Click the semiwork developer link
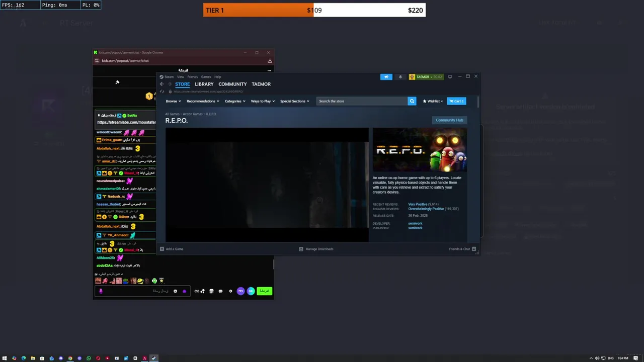644x362 pixels. tap(415, 223)
